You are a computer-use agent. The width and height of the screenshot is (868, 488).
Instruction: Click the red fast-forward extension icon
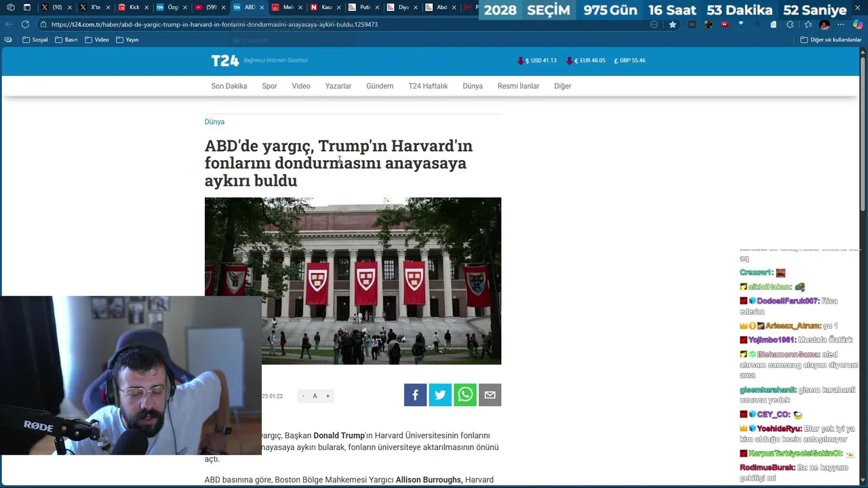(724, 24)
